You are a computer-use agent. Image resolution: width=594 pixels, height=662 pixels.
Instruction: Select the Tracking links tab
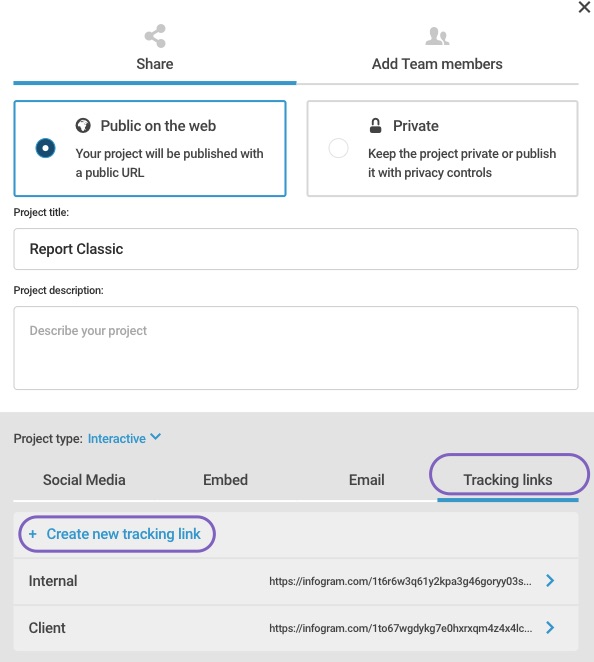(x=508, y=480)
